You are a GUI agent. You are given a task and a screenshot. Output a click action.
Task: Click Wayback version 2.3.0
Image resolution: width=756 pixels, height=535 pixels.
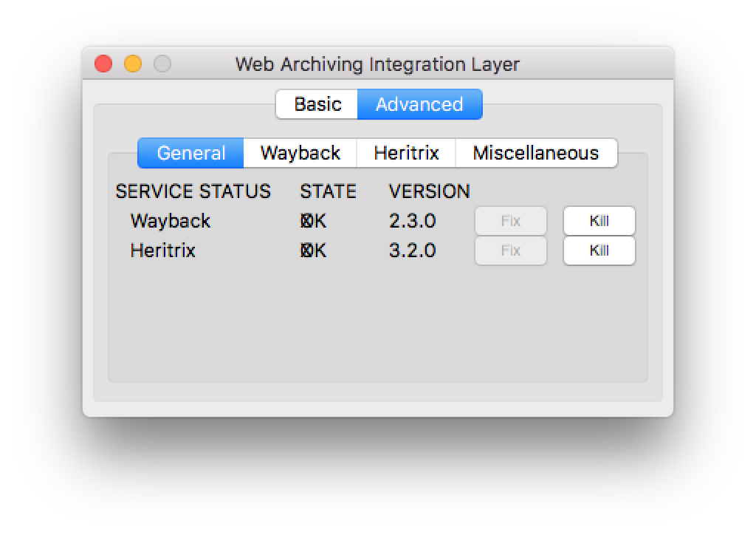pyautogui.click(x=412, y=221)
